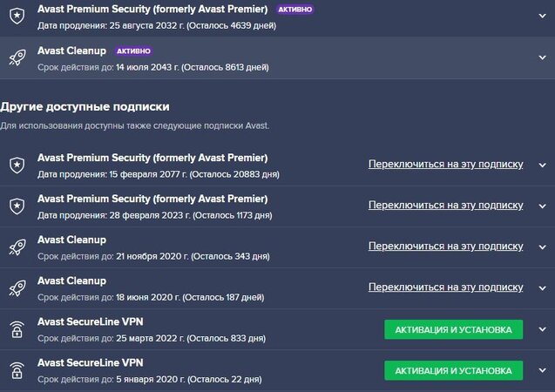Image resolution: width=555 pixels, height=392 pixels.
Task: Switch to Premium Security subscription ending 2023
Action: click(445, 206)
